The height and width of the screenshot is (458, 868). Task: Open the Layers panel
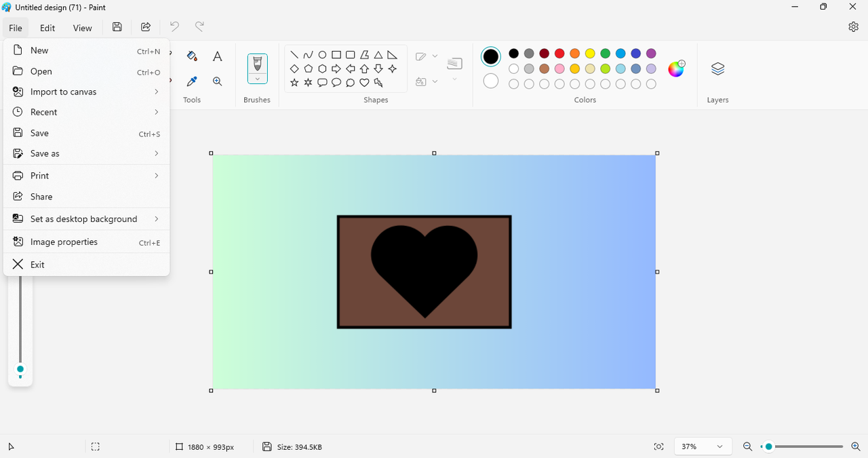(x=717, y=69)
